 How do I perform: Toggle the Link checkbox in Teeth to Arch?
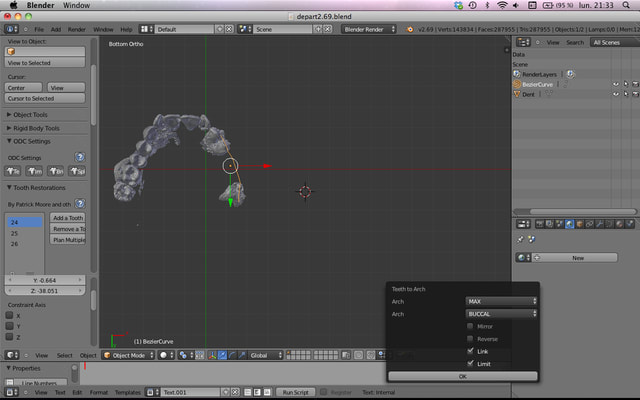[471, 351]
